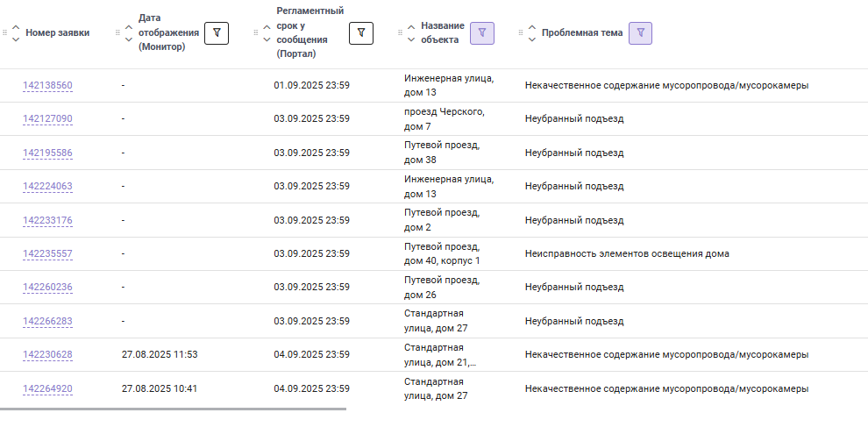Image resolution: width=868 pixels, height=427 pixels.
Task: Select the Путевой проезд, дом 40, корпус 1 cell
Action: (442, 253)
